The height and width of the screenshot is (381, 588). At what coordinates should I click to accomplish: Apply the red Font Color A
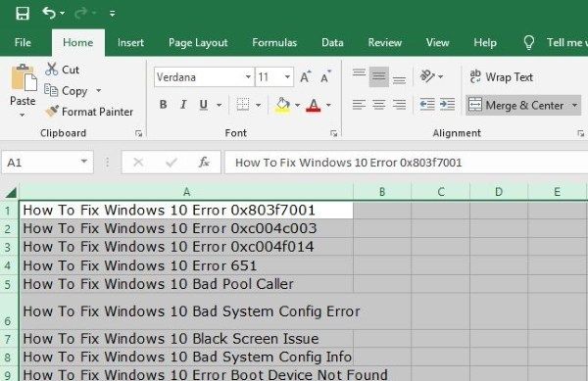314,105
